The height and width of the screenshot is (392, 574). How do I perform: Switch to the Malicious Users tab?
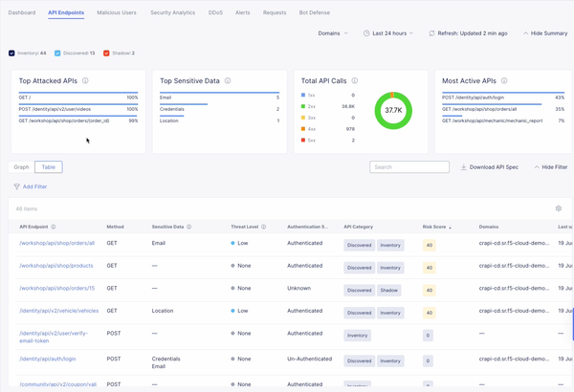116,13
